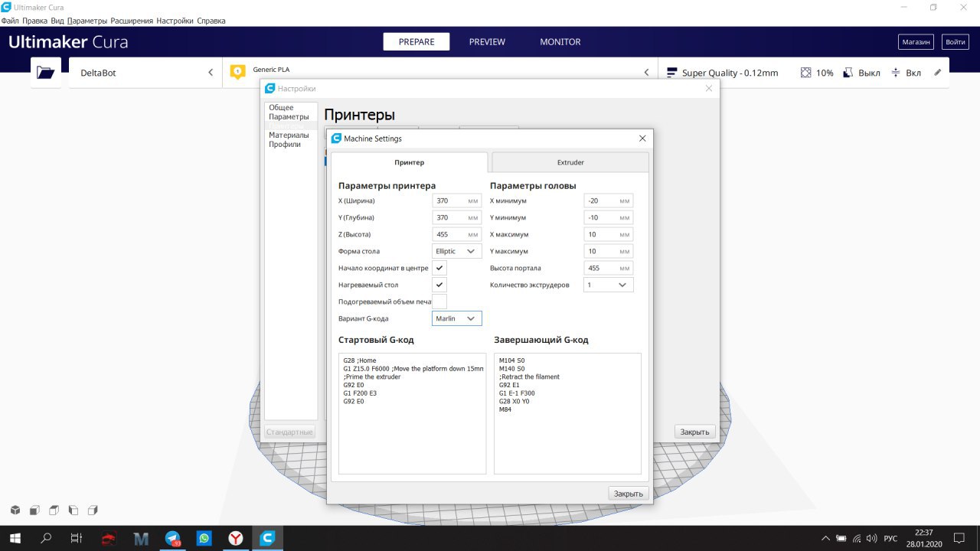This screenshot has height=551, width=980.
Task: Open the PREVIEW stage
Action: [487, 42]
